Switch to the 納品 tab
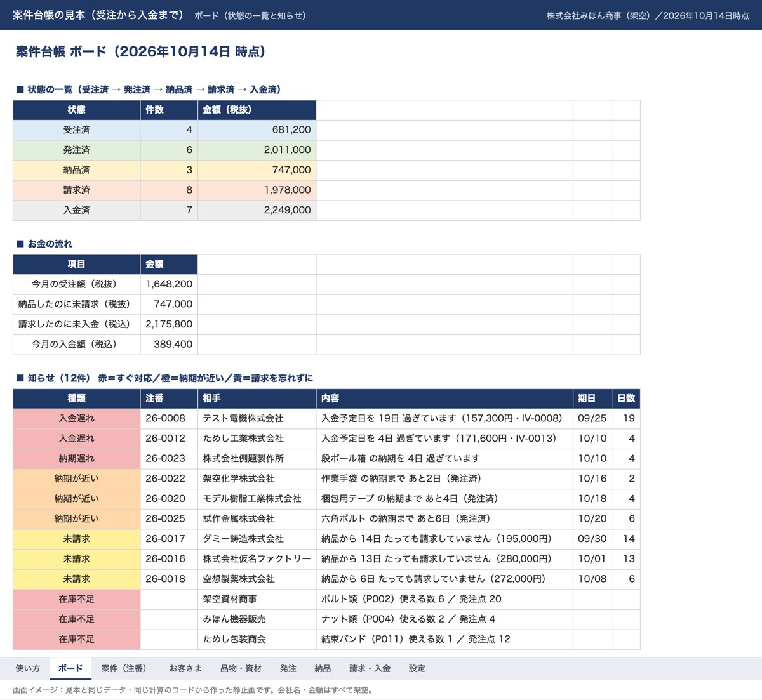762x700 pixels. tap(323, 668)
